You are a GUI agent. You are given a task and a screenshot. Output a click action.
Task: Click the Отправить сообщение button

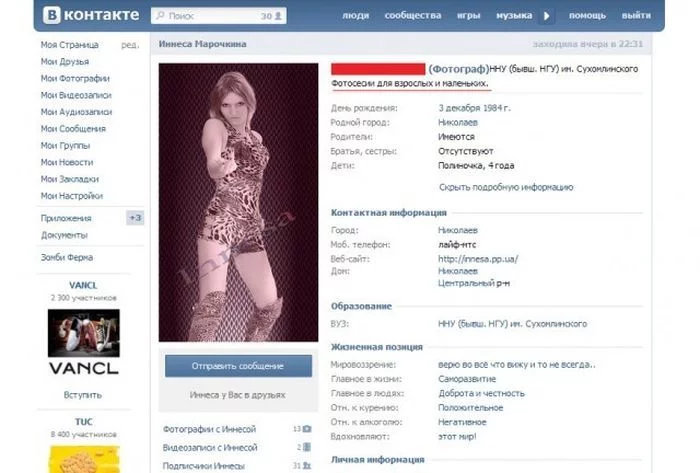(238, 366)
